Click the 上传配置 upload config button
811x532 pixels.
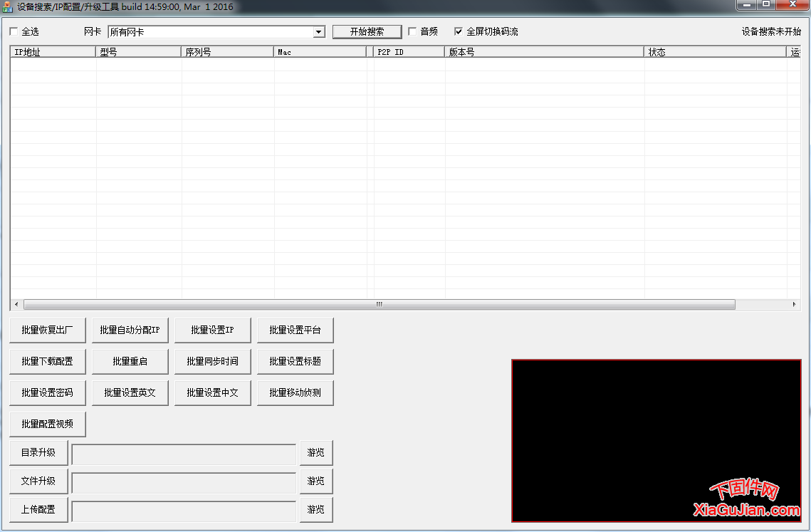click(38, 510)
